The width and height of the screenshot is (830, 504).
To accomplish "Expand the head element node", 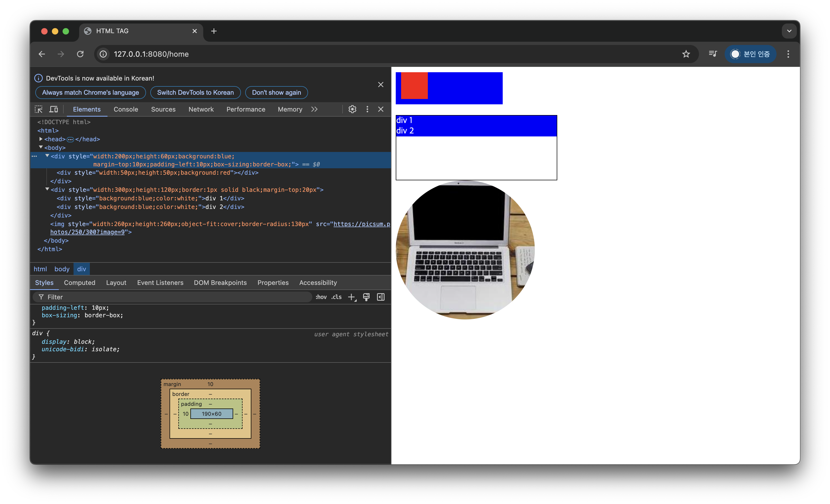I will [x=41, y=139].
